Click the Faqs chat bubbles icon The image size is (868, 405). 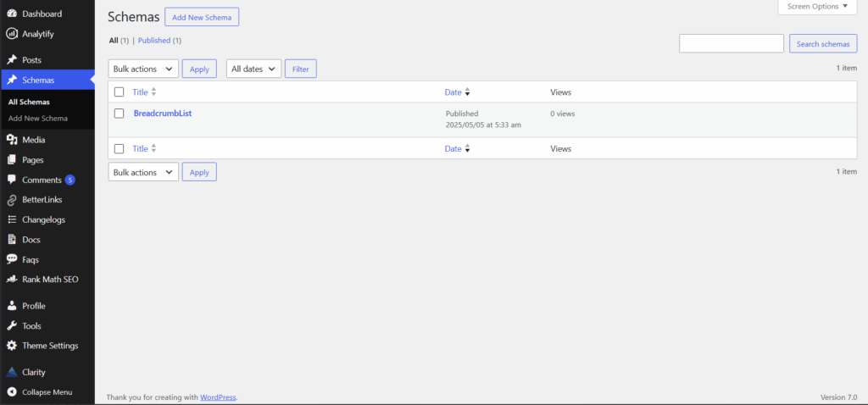12,259
